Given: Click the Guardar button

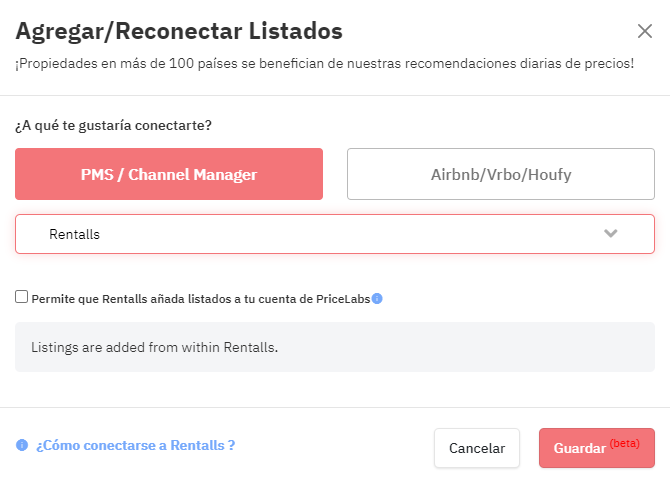Looking at the screenshot, I should (597, 448).
